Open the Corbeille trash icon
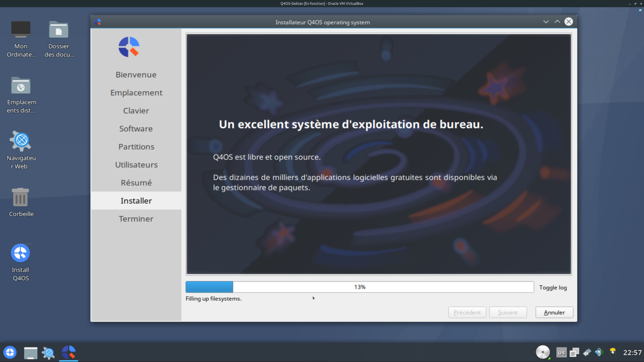This screenshot has height=362, width=644. [21, 202]
